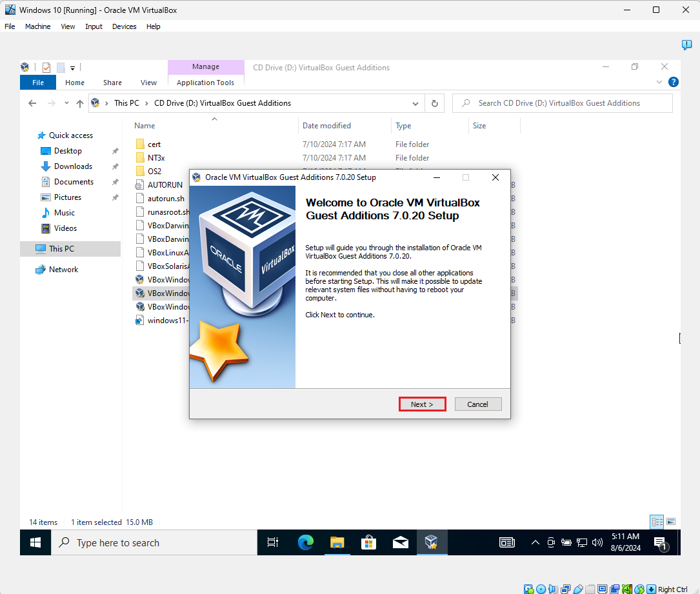Cancel the Guest Additions setup wizard
The height and width of the screenshot is (594, 700).
coord(478,404)
